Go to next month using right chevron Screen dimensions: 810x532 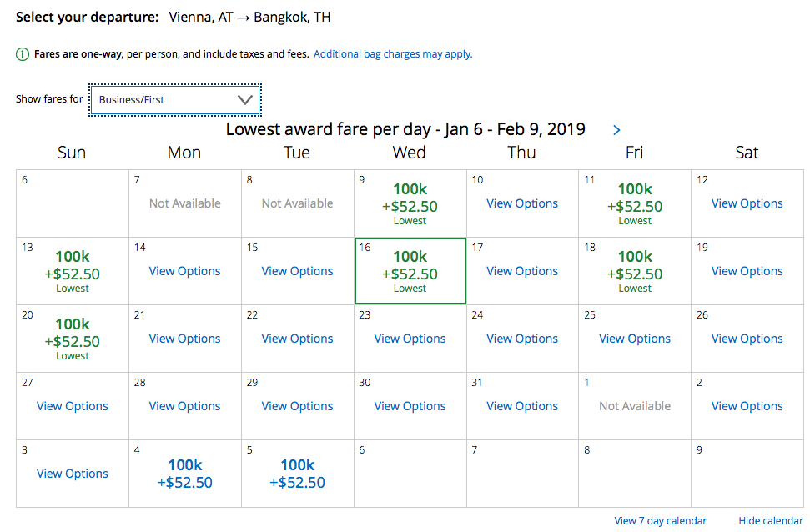coord(616,130)
